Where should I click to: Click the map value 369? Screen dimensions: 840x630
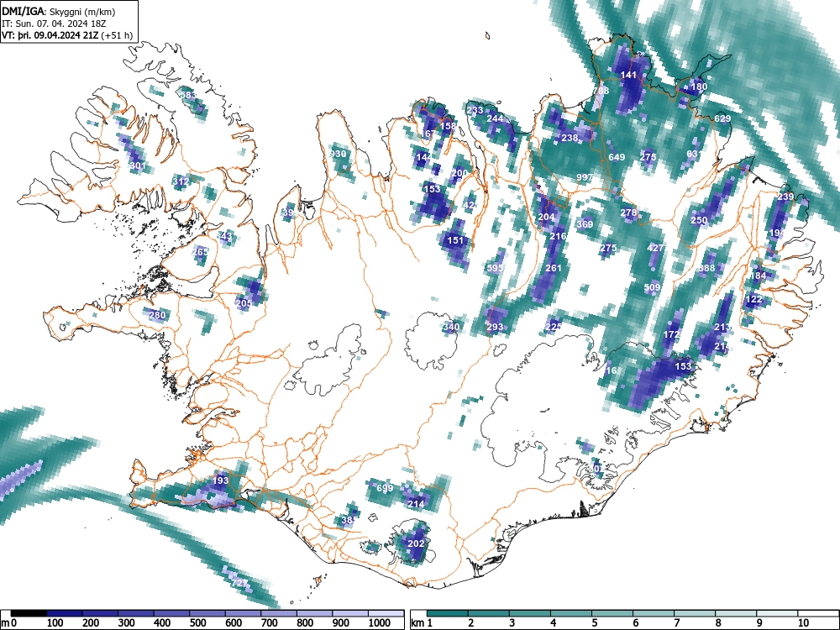point(585,224)
